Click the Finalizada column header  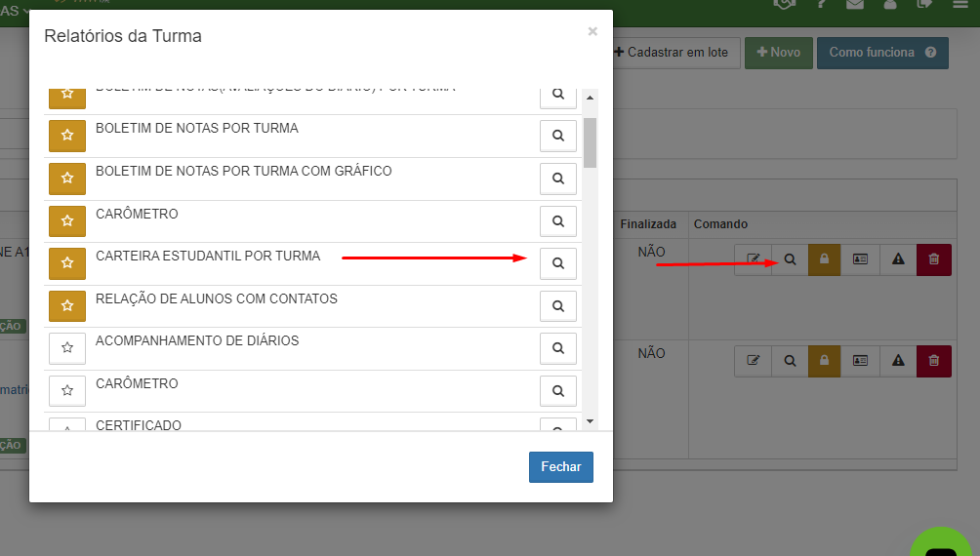coord(648,224)
